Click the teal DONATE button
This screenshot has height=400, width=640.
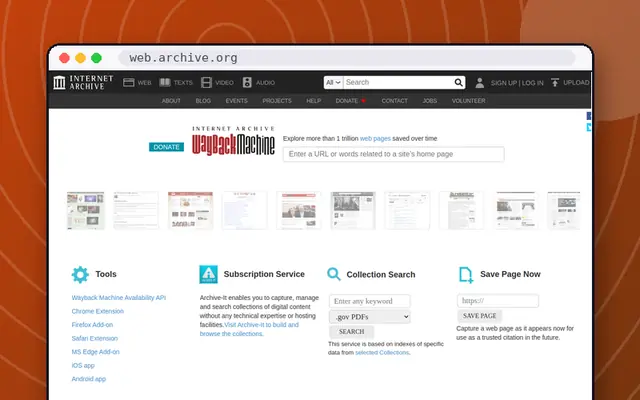click(x=167, y=147)
